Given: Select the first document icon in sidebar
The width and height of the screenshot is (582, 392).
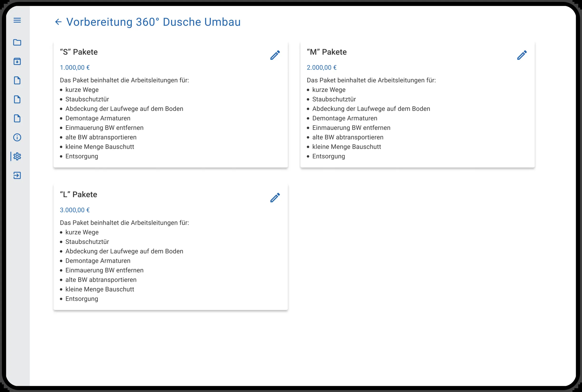Looking at the screenshot, I should point(17,80).
